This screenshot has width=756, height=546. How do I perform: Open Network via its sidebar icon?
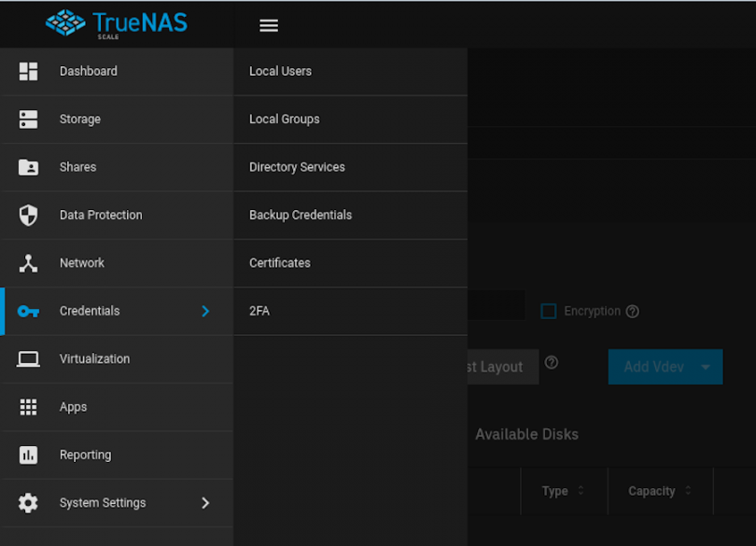click(x=27, y=262)
